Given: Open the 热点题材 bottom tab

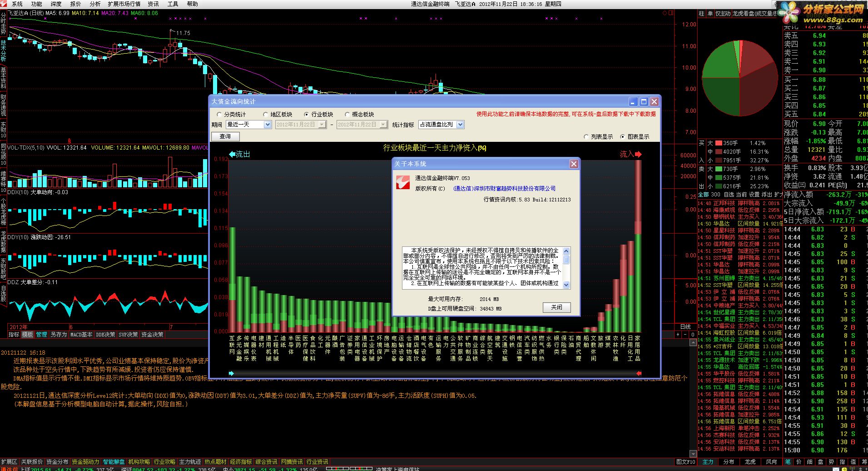Looking at the screenshot, I should [x=215, y=461].
